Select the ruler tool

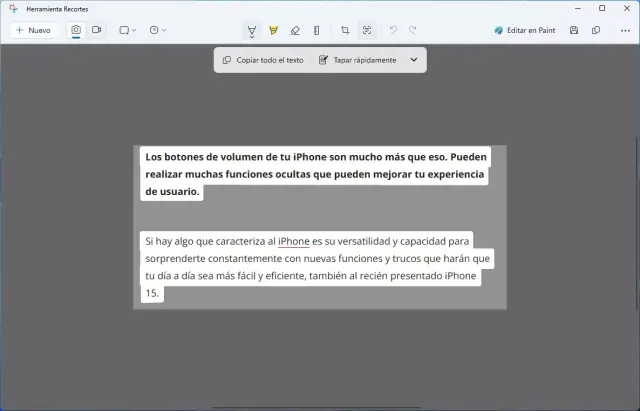point(317,30)
